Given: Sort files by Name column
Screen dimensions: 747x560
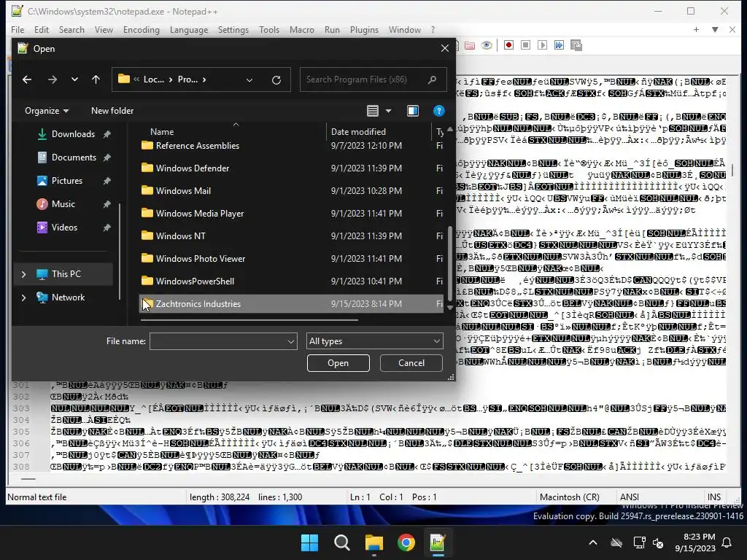Looking at the screenshot, I should [162, 132].
